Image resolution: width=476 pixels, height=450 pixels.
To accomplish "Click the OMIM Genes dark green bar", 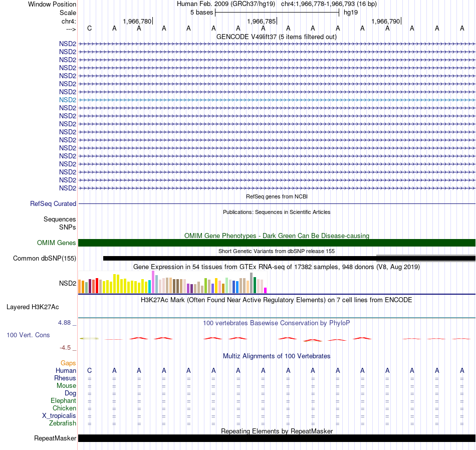I will click(x=277, y=243).
